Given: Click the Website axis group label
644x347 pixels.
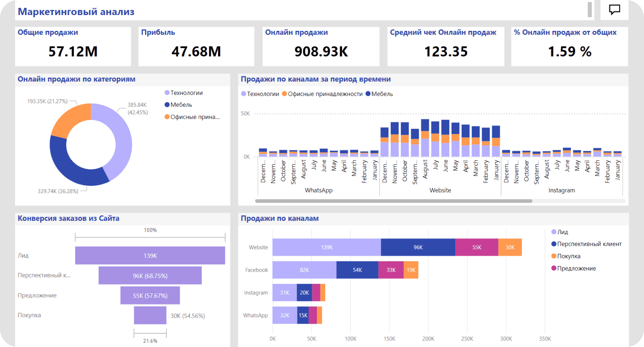Looking at the screenshot, I should (x=440, y=190).
